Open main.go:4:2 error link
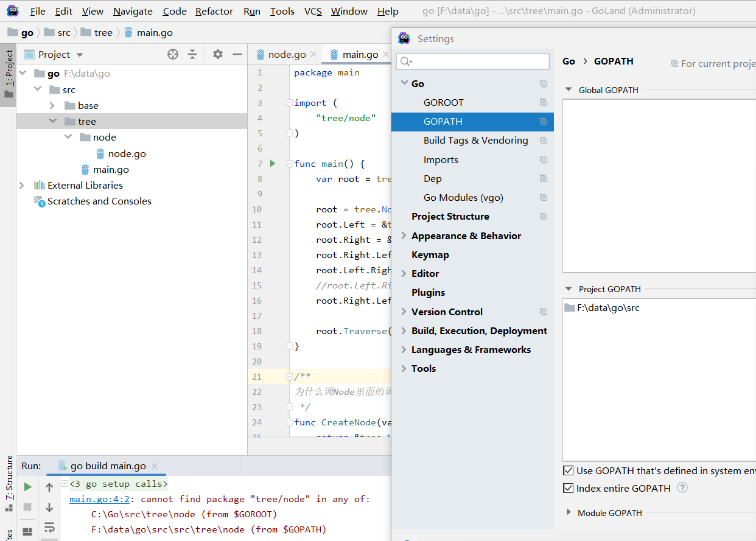The width and height of the screenshot is (756, 541). [x=99, y=499]
